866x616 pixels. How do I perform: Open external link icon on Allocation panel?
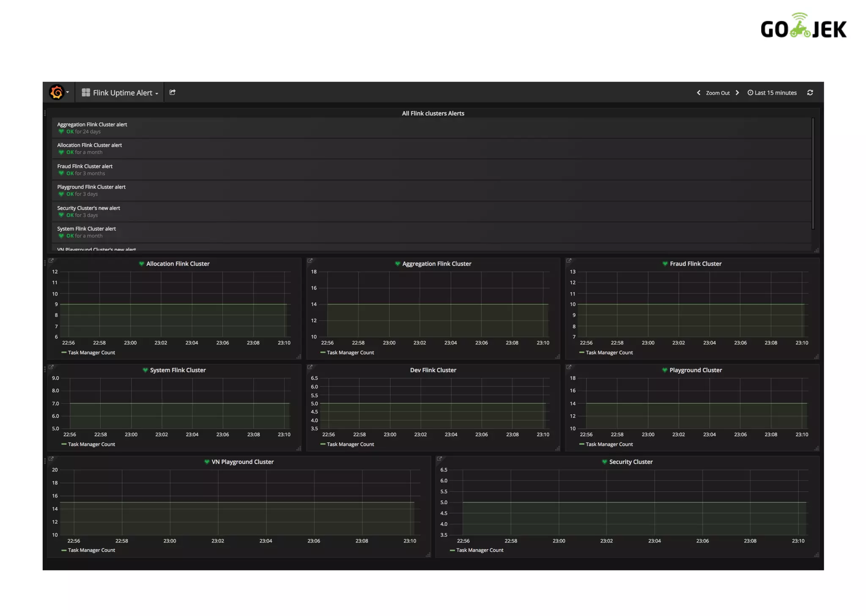pos(51,260)
